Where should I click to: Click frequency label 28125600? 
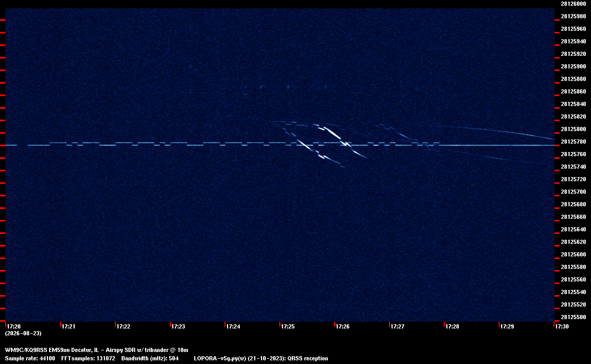click(x=574, y=254)
